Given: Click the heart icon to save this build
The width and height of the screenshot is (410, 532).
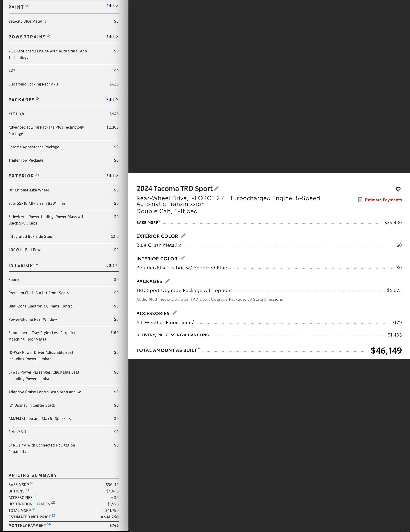Looking at the screenshot, I should [398, 189].
